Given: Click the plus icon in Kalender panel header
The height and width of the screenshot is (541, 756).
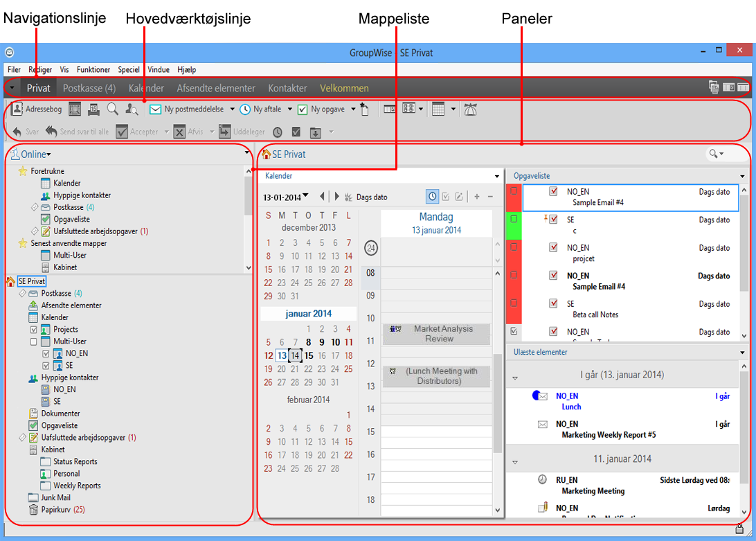Looking at the screenshot, I should click(477, 197).
